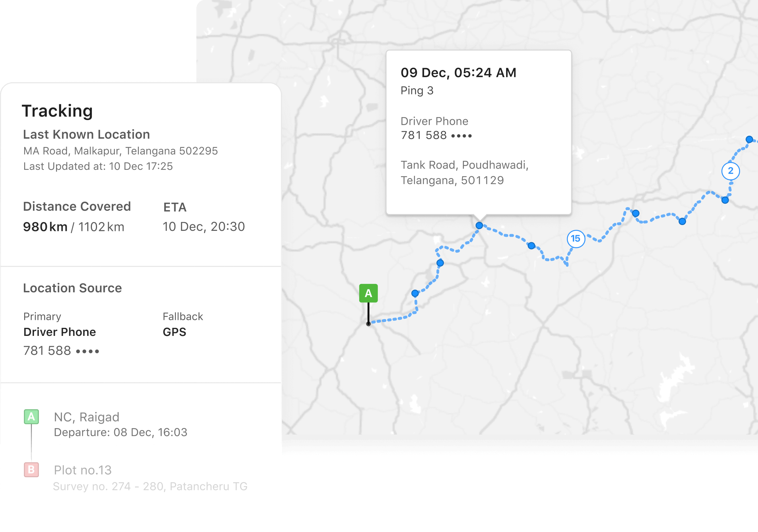Image resolution: width=758 pixels, height=532 pixels.
Task: Click the GPS fallback source
Action: coord(174,332)
